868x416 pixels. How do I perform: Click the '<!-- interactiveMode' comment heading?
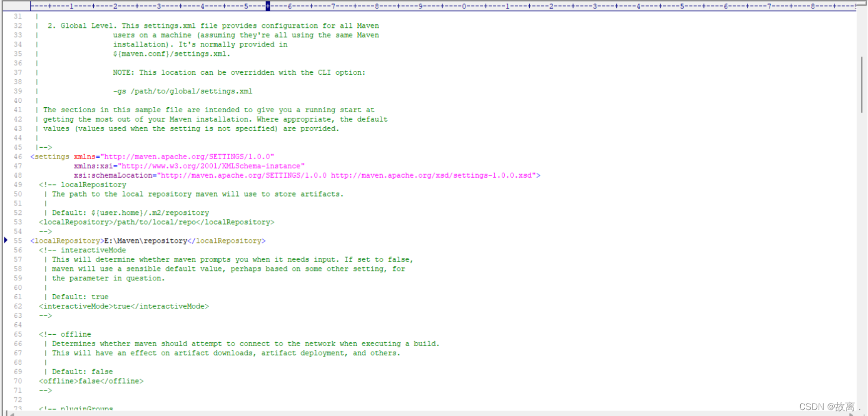pos(83,250)
